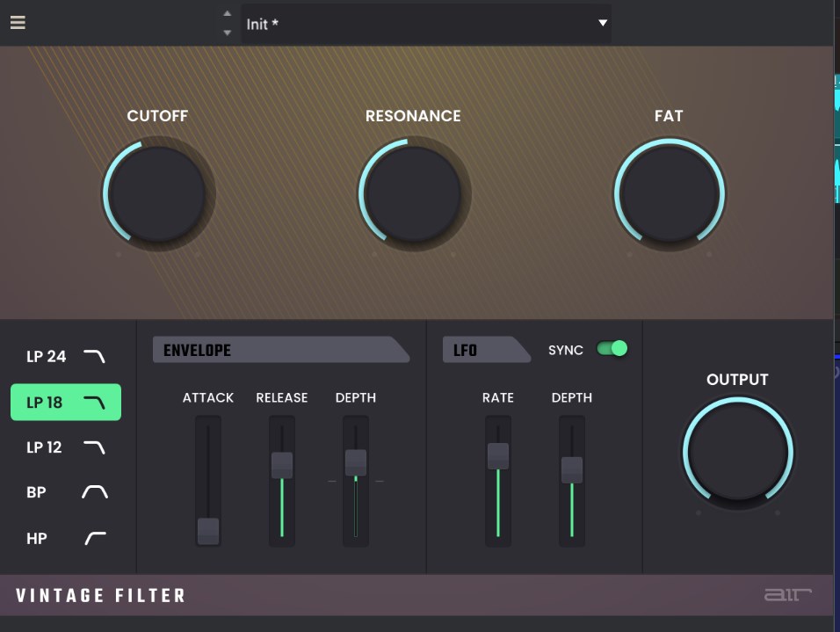Viewport: 840px width, 632px height.
Task: Step to the previous preset with up arrow
Action: tap(228, 14)
